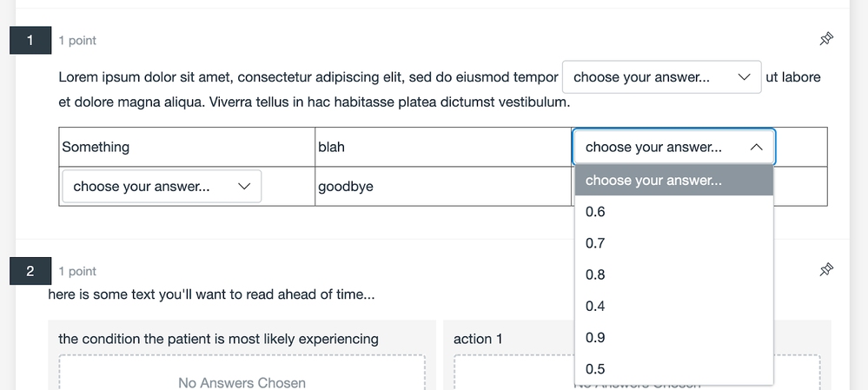Pin question 2 with pushpin icon
This screenshot has height=390, width=868.
tap(826, 270)
